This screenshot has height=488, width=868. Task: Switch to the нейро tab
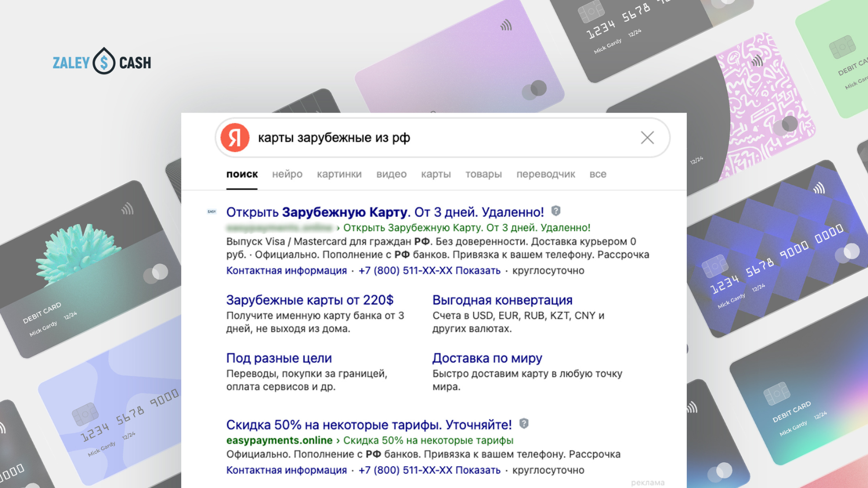pyautogui.click(x=287, y=174)
